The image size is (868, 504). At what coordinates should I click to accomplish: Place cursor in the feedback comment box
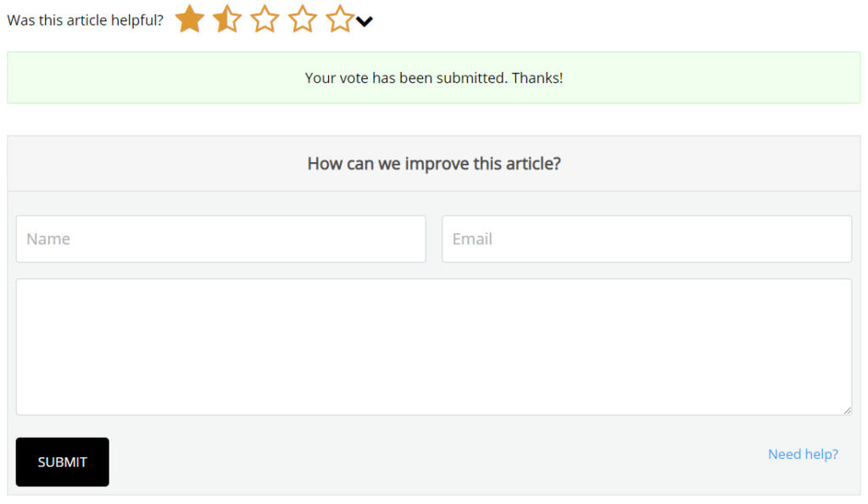[433, 347]
